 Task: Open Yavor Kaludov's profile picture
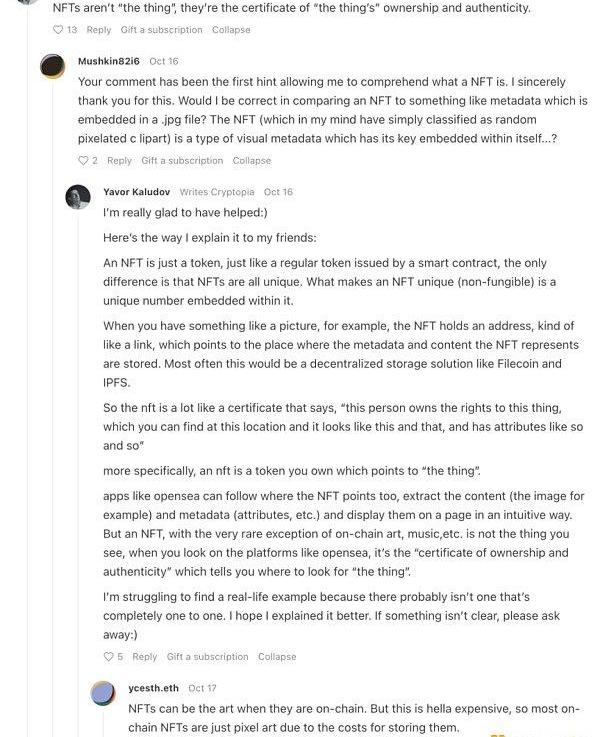[x=78, y=197]
